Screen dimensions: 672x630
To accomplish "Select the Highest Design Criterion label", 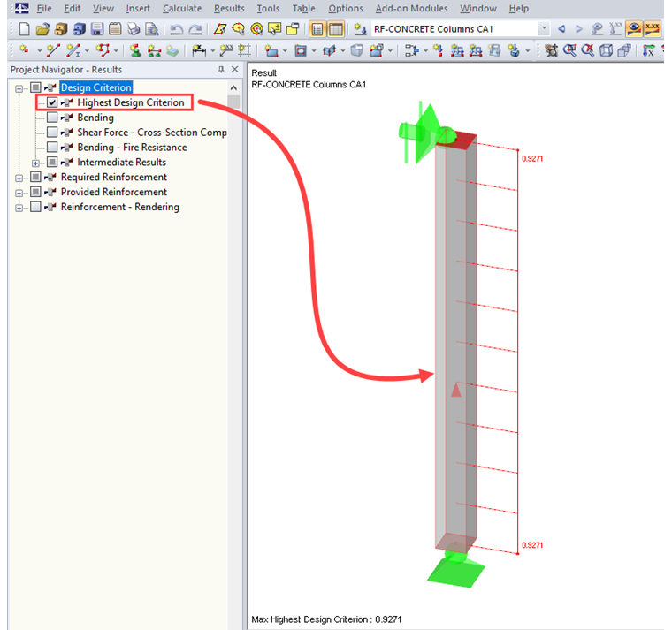I will tap(131, 102).
